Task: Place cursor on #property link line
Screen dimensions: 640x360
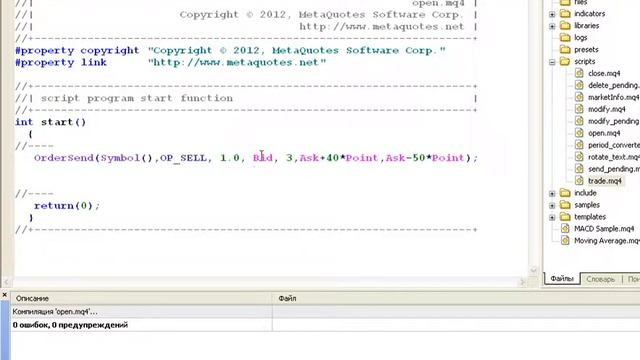Action: [171, 62]
